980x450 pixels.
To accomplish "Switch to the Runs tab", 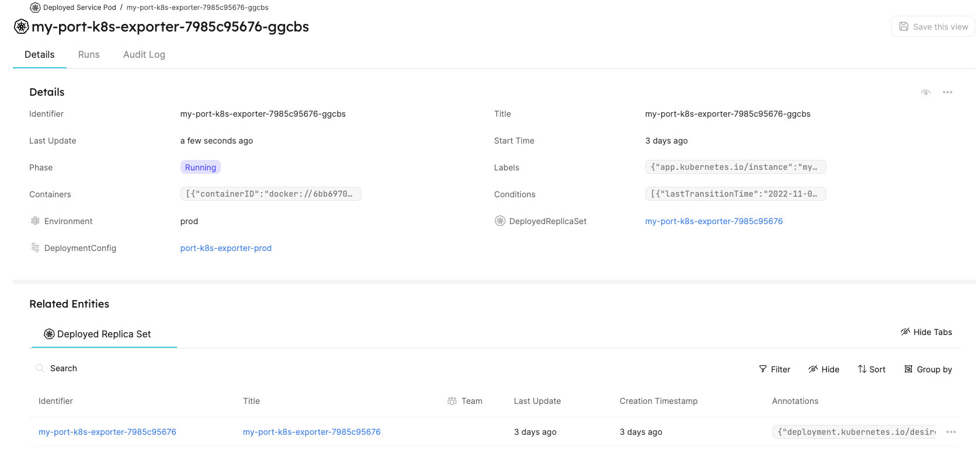I will coord(89,54).
